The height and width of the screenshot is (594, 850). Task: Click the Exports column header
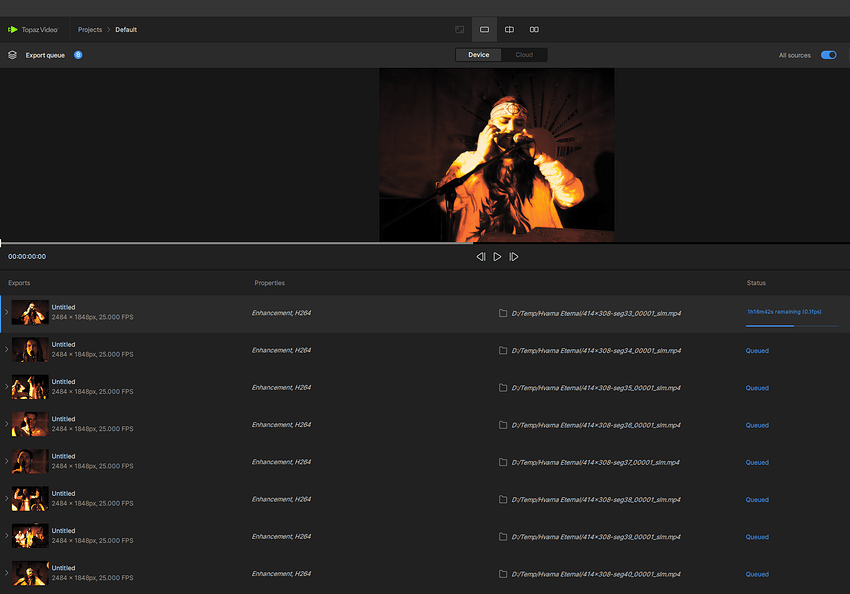(19, 283)
